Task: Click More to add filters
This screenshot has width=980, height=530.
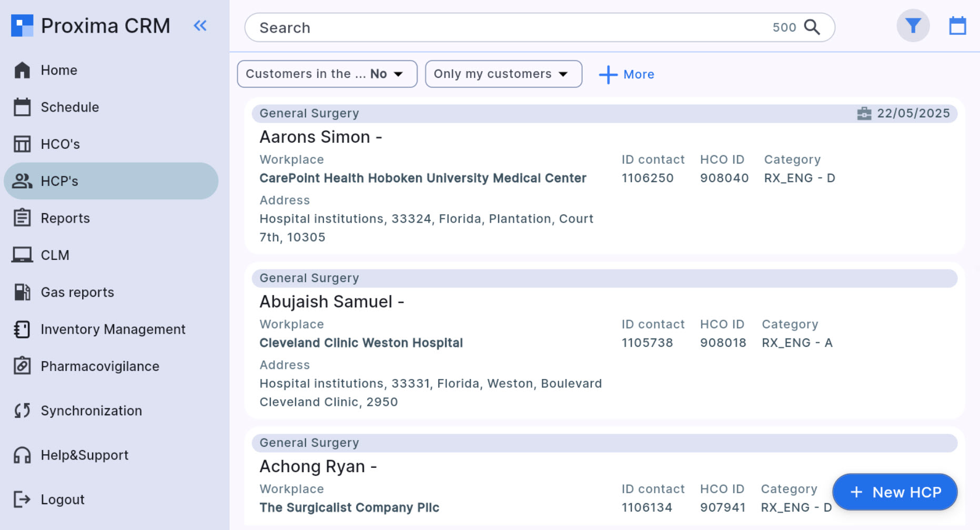Action: click(x=639, y=75)
